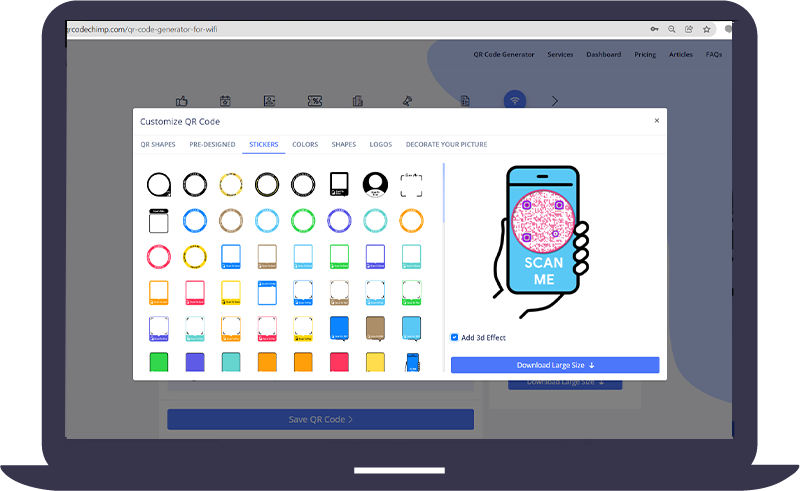Select the thumbs-up QR category icon
The height and width of the screenshot is (491, 800).
[182, 101]
